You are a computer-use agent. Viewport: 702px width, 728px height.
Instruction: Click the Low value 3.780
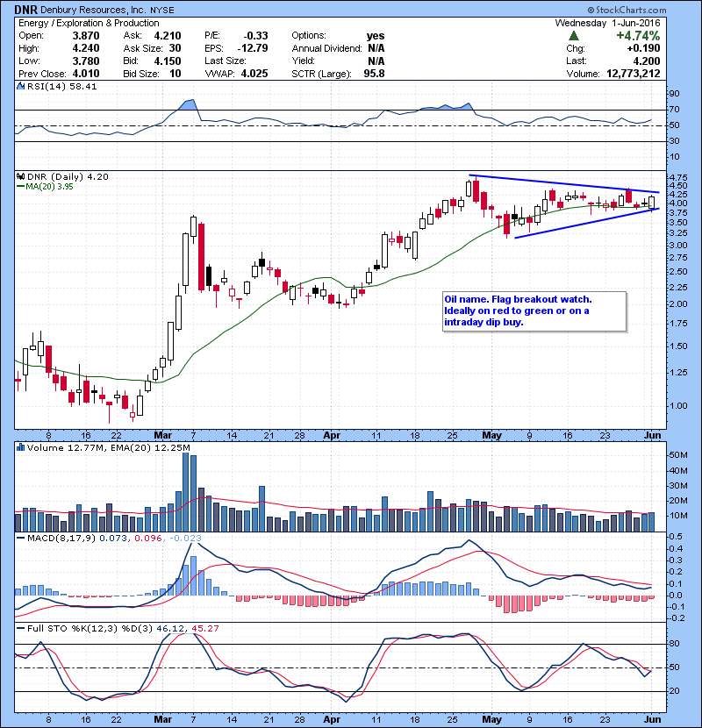pos(86,61)
